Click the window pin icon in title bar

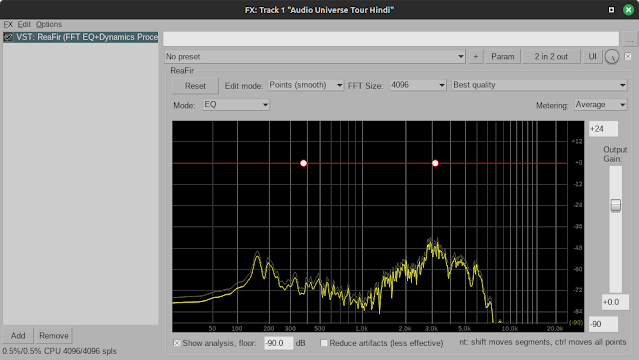tap(611, 10)
